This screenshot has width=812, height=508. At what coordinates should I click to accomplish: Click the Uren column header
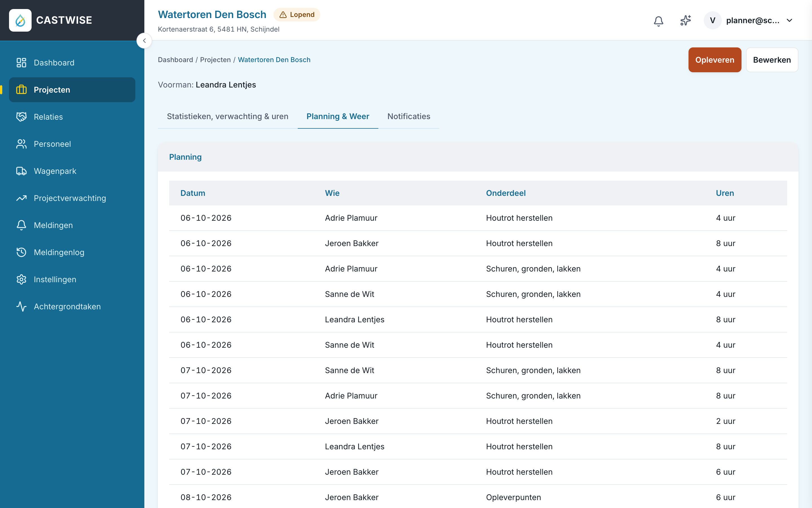[725, 193]
